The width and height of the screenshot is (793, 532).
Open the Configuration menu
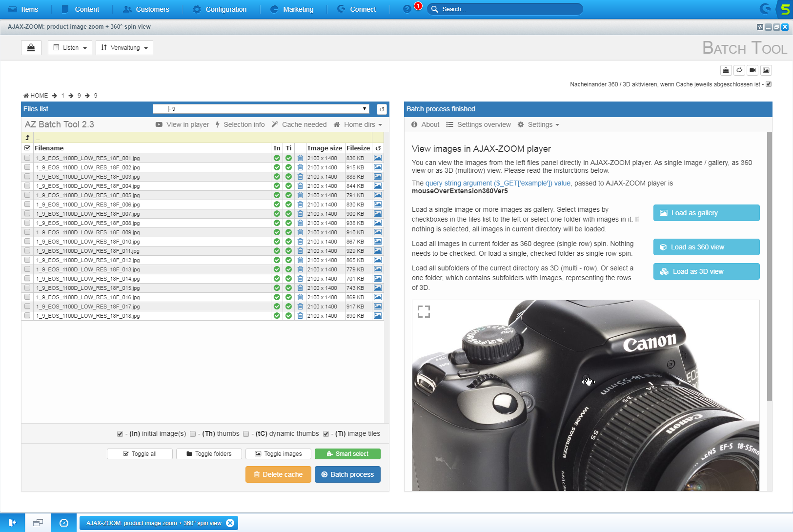tap(220, 9)
